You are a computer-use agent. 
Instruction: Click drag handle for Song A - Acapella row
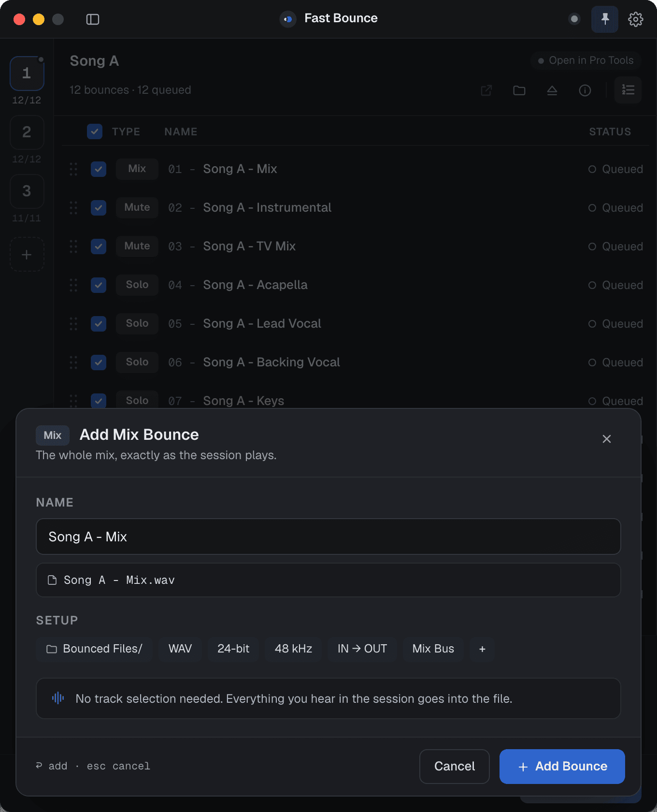[73, 285]
